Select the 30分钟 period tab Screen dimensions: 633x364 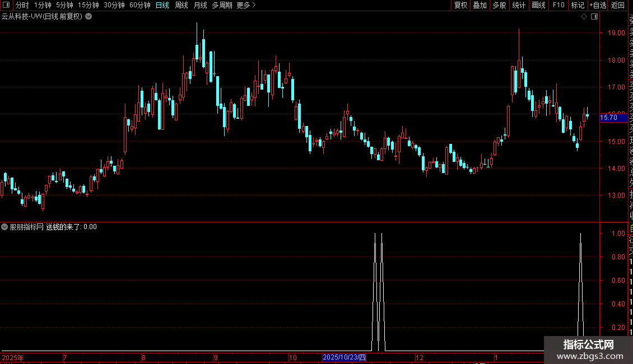114,5
